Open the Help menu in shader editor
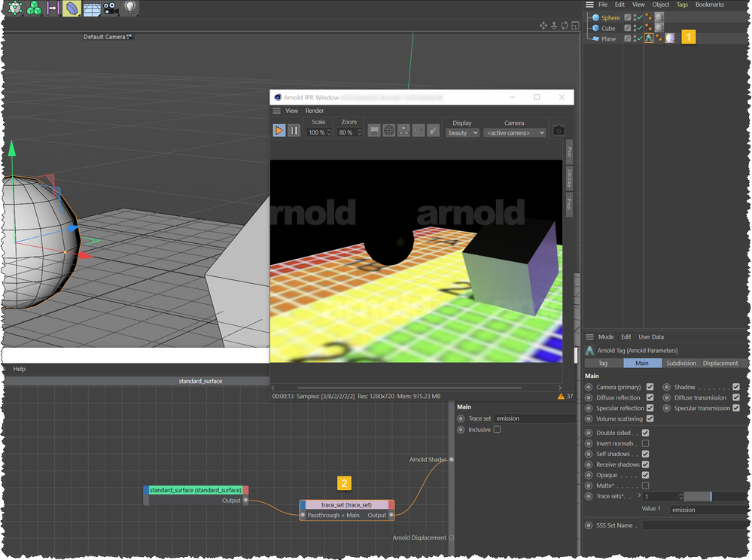Image resolution: width=752 pixels, height=560 pixels. click(19, 369)
